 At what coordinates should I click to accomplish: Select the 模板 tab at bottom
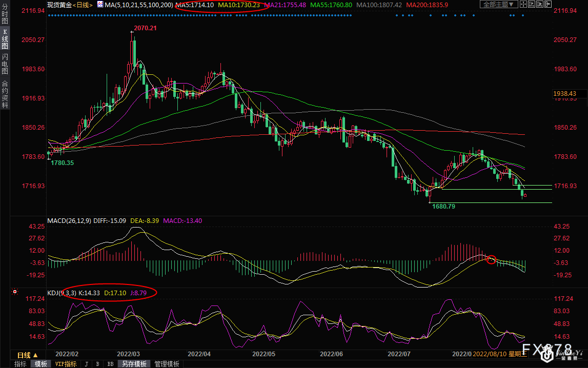(40, 364)
